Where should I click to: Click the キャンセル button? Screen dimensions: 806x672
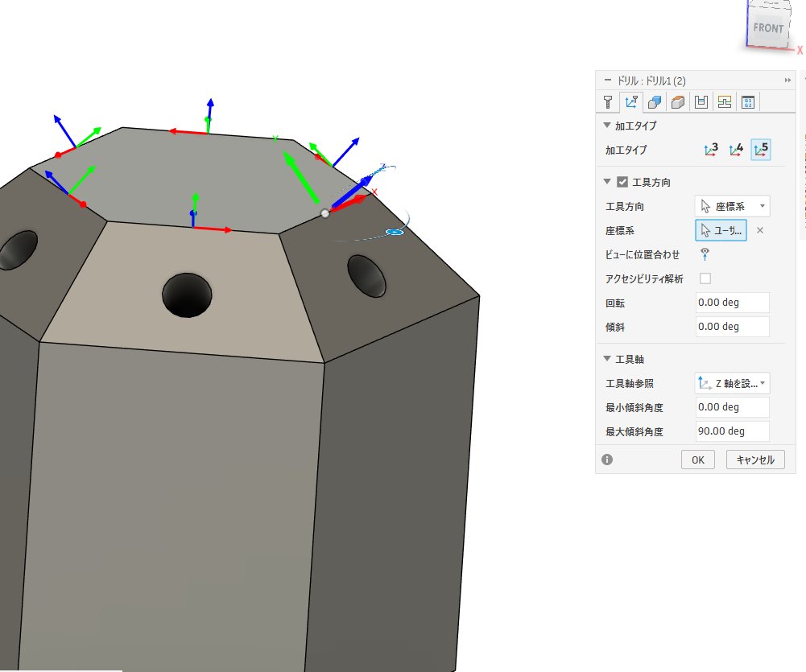(x=754, y=459)
